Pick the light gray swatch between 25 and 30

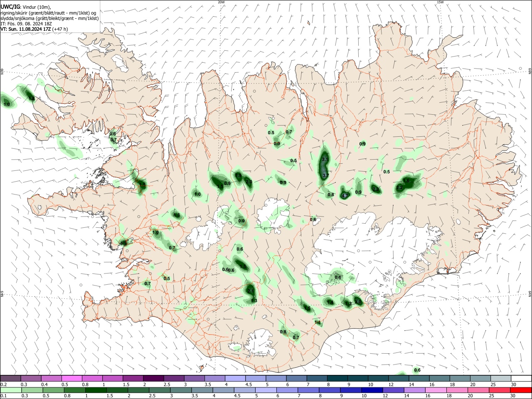click(x=501, y=378)
